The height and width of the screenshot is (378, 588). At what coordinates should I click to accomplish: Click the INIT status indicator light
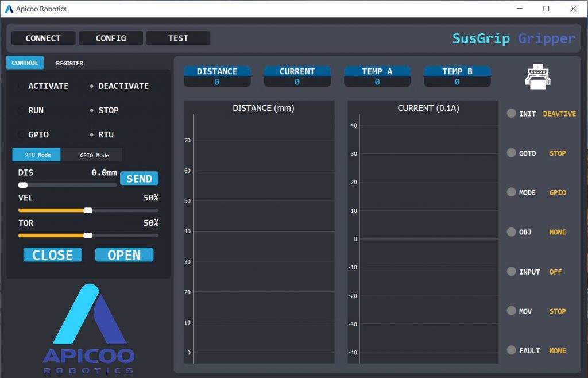[x=511, y=113]
